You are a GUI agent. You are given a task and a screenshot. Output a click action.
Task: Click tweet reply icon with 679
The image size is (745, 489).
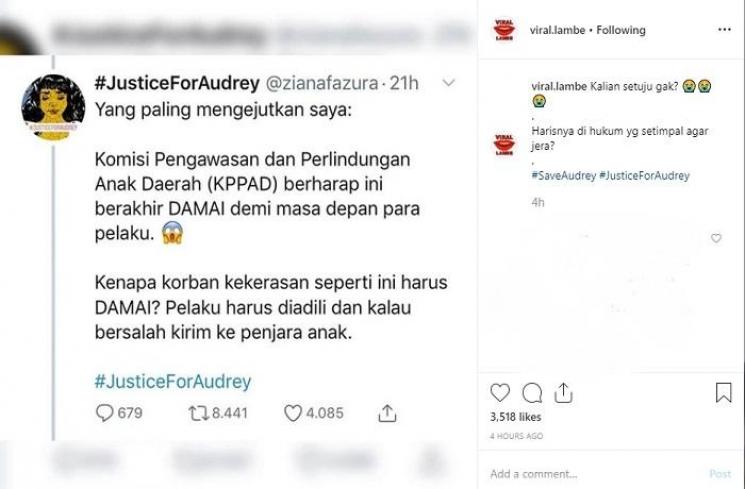119,413
